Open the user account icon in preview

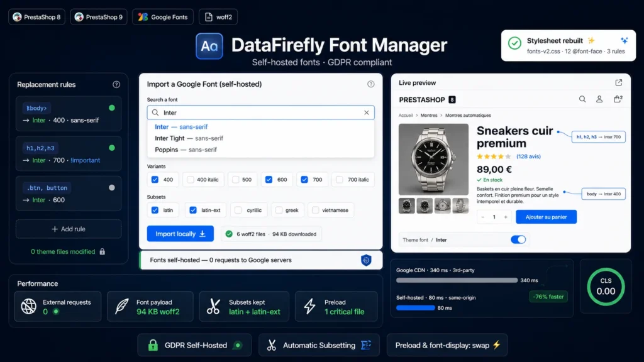(599, 99)
